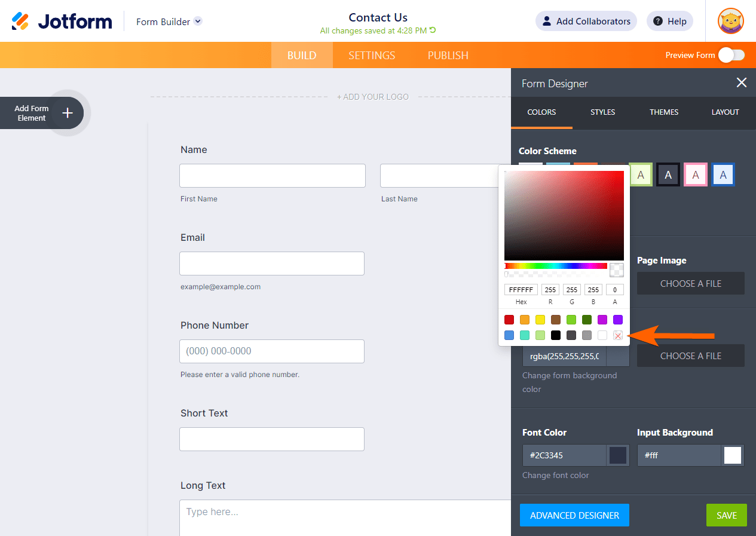Open the Form Builder dropdown arrow
756x536 pixels.
coord(198,22)
